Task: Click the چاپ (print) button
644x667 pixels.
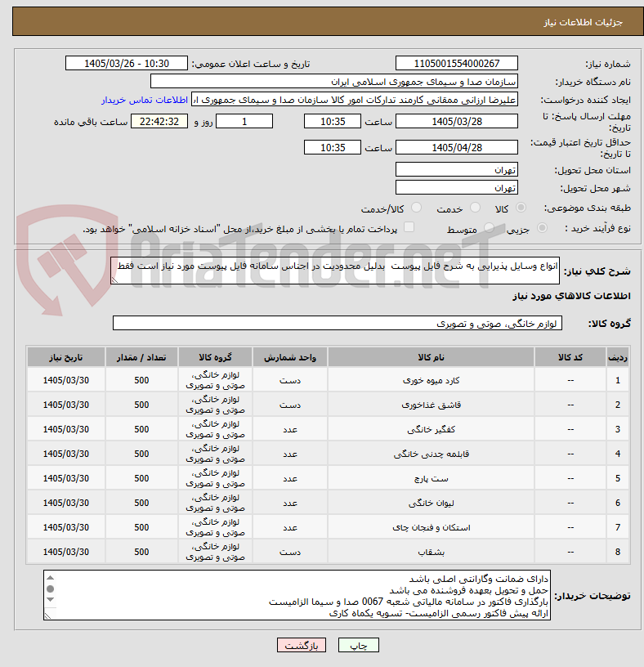Action: click(x=358, y=645)
